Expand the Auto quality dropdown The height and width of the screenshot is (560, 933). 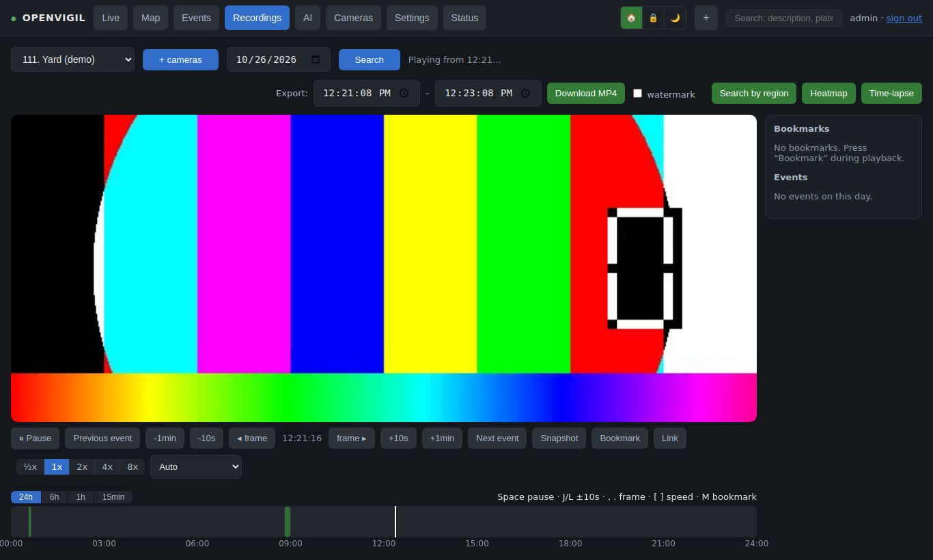196,466
